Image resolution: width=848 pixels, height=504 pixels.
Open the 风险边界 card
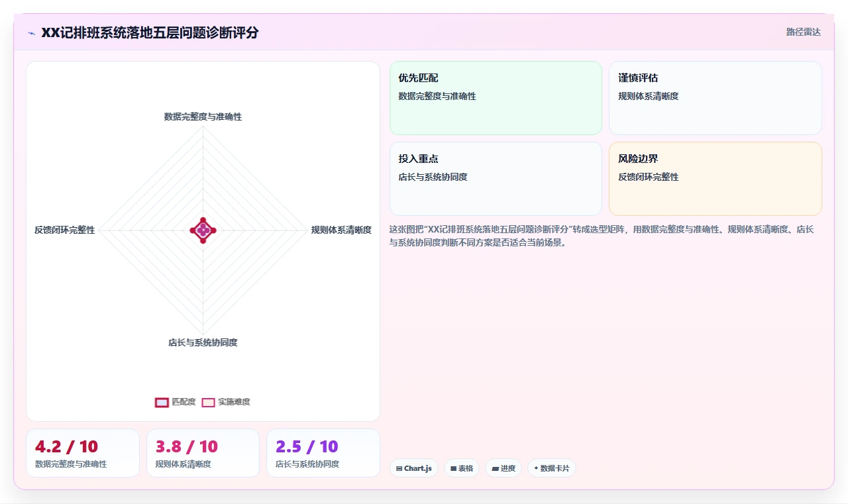point(715,179)
